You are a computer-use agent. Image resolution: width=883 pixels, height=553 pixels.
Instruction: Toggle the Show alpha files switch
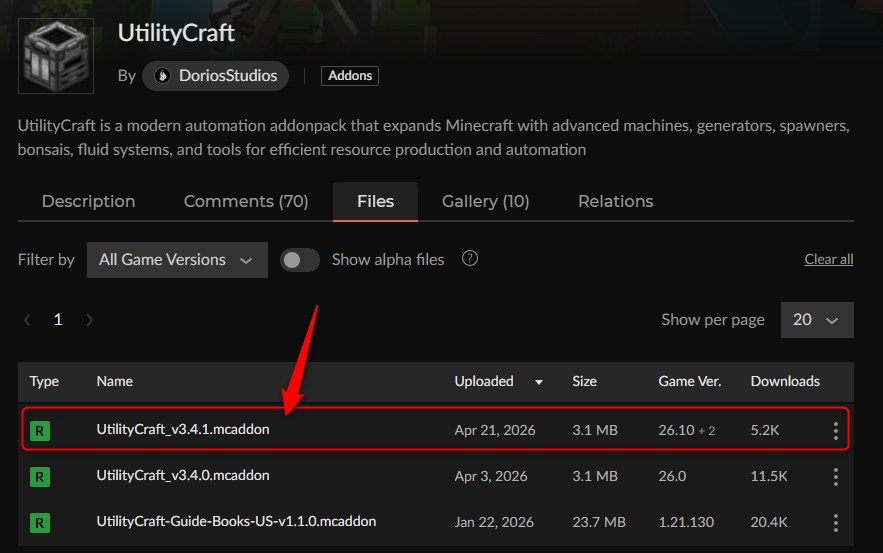click(300, 260)
